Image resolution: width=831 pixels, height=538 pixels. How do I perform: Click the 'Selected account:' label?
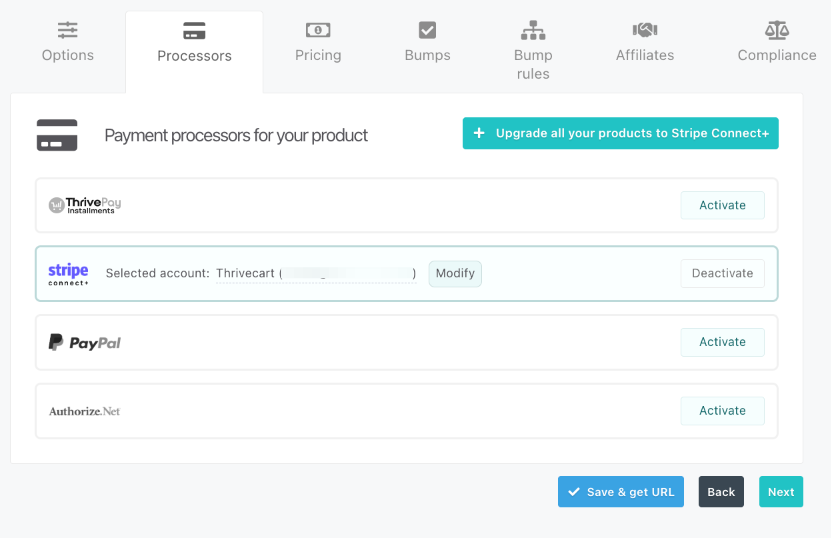point(157,274)
